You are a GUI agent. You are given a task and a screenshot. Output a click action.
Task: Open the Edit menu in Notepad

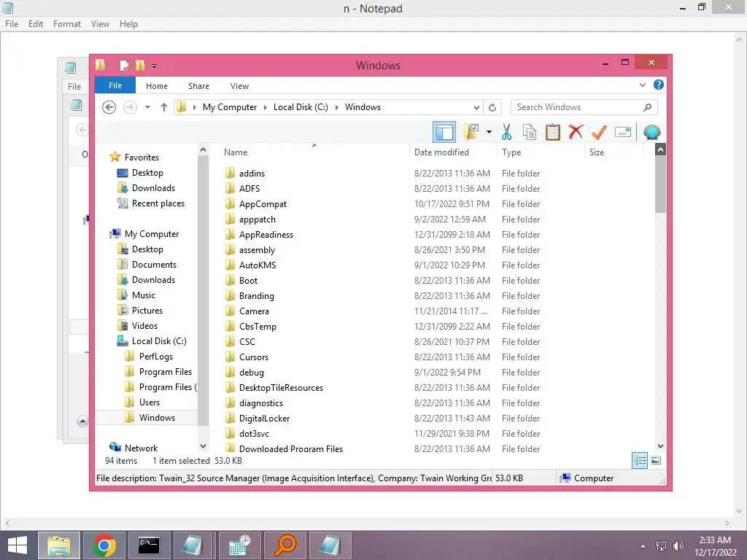point(36,24)
